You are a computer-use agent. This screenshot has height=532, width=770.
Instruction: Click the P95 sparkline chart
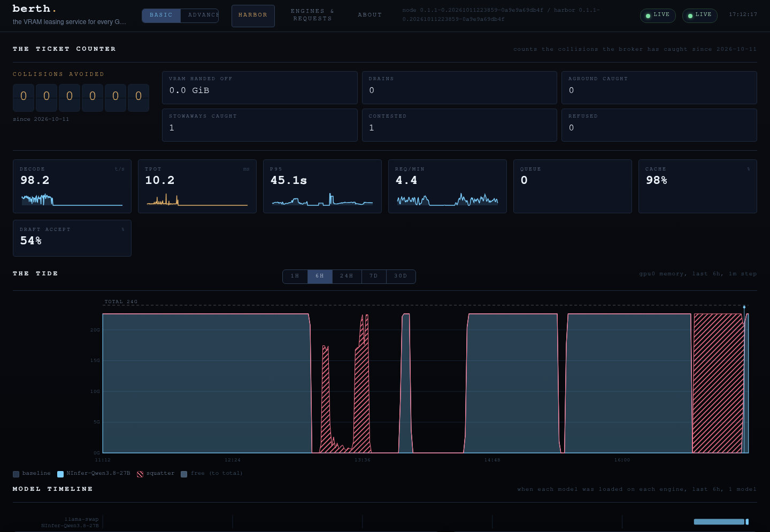coord(322,199)
